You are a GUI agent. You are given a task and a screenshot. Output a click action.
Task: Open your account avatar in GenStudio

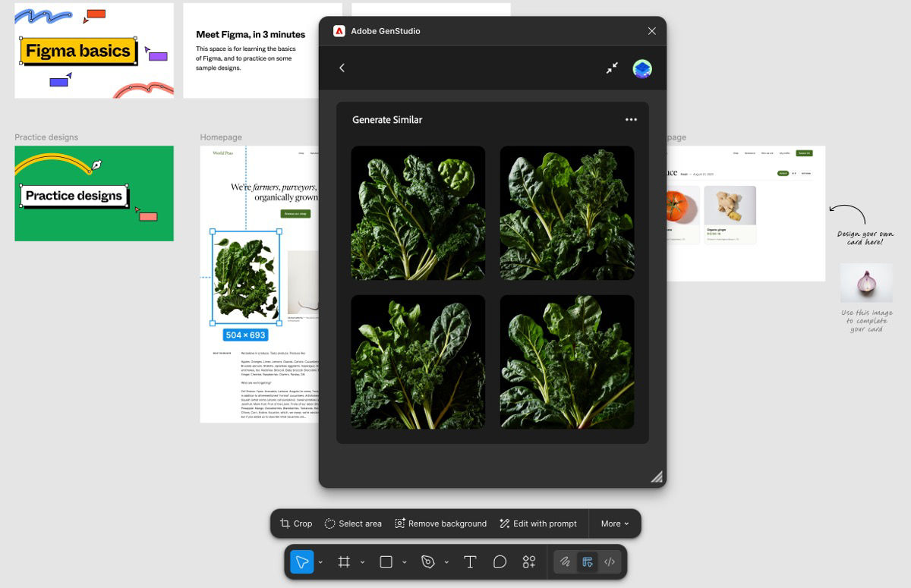coord(641,68)
